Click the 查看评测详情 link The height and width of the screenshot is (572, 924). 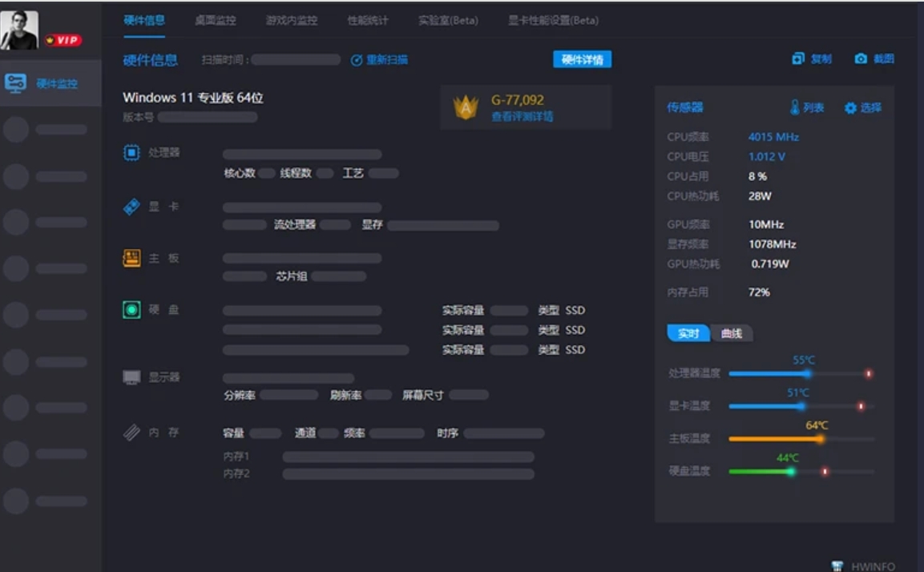[522, 117]
